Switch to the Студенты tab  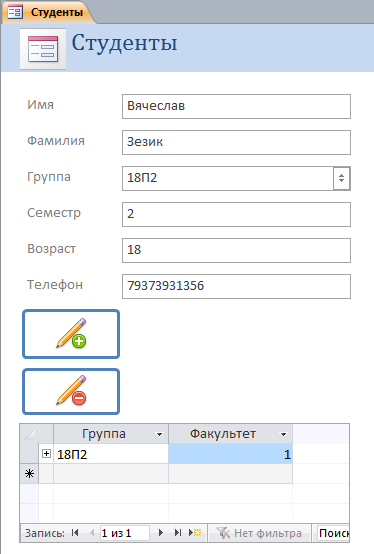pos(48,12)
